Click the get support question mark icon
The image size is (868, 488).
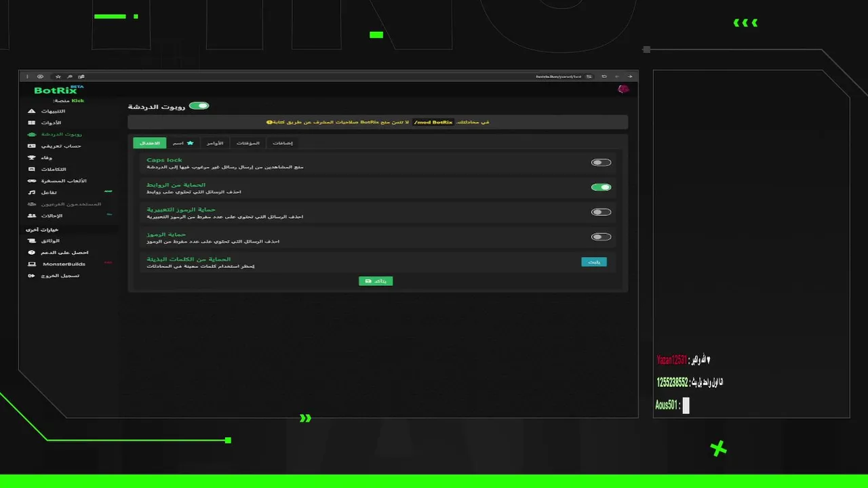[31, 252]
